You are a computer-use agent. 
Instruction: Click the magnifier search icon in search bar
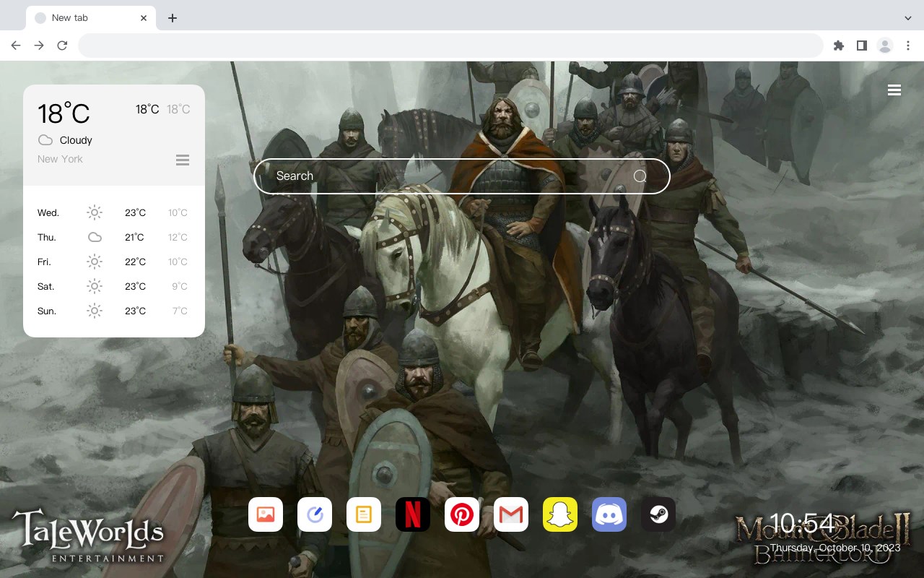640,176
